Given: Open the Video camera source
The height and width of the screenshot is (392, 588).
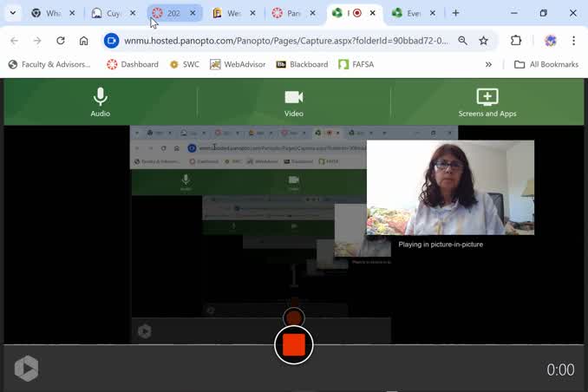Looking at the screenshot, I should (x=294, y=97).
